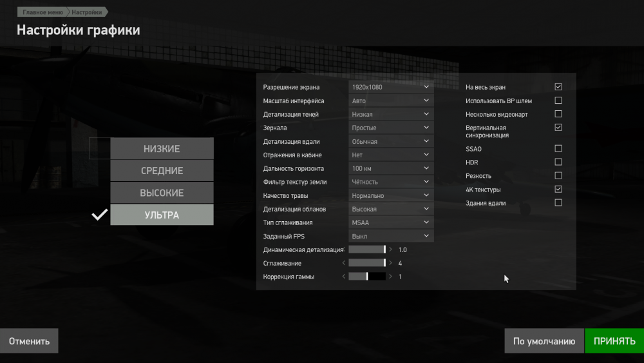Expand the Масштаб интерфейса dropdown
This screenshot has height=363, width=644.
pos(391,101)
